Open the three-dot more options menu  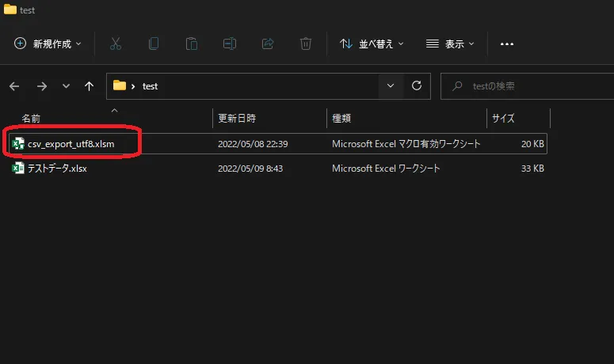pyautogui.click(x=507, y=44)
